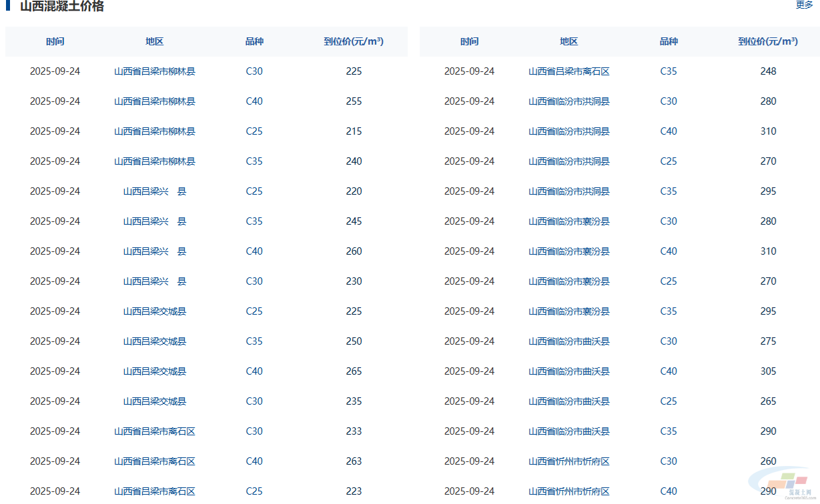Open the 更多 link at top right
Image resolution: width=820 pixels, height=504 pixels.
[x=804, y=5]
